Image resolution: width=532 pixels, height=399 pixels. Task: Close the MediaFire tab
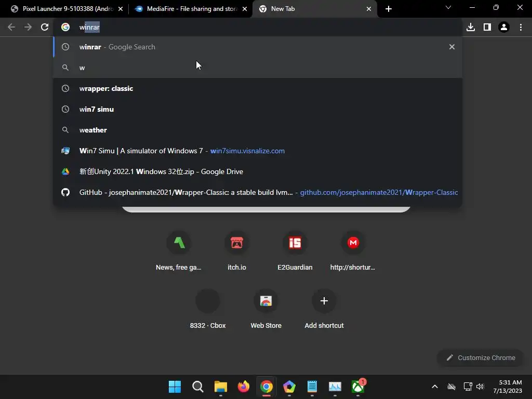click(x=245, y=9)
